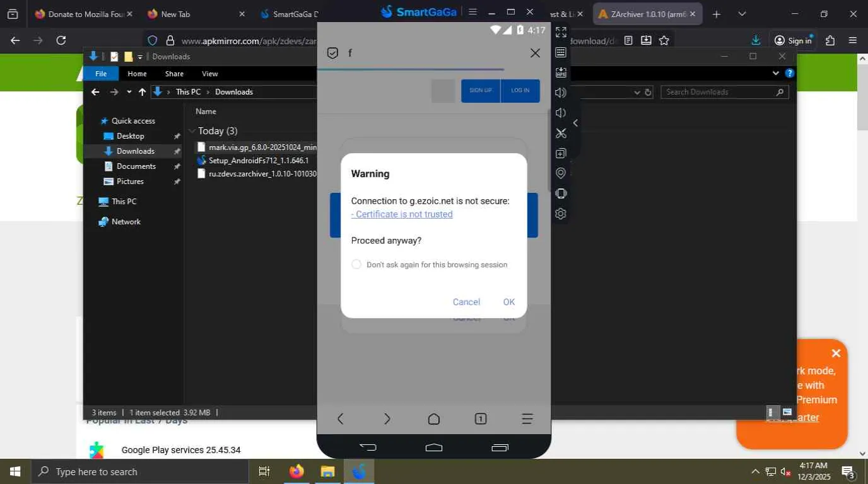868x484 pixels.
Task: Switch to the 'Donate to Mozilla' tab
Action: point(84,14)
